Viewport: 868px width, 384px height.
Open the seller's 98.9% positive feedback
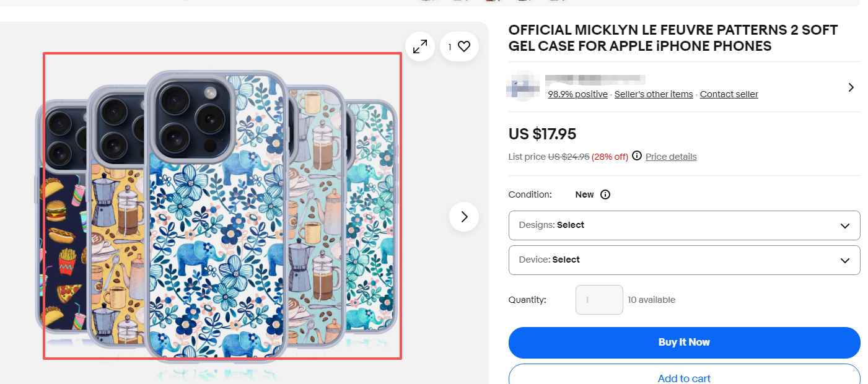577,94
